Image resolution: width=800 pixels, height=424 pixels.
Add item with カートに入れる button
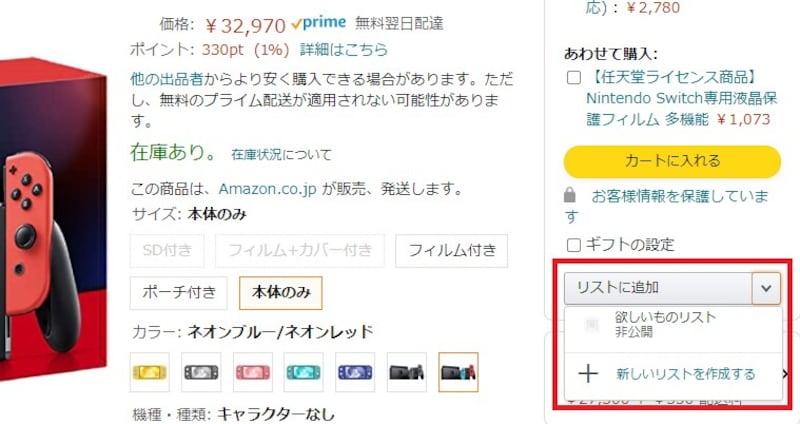pyautogui.click(x=672, y=161)
